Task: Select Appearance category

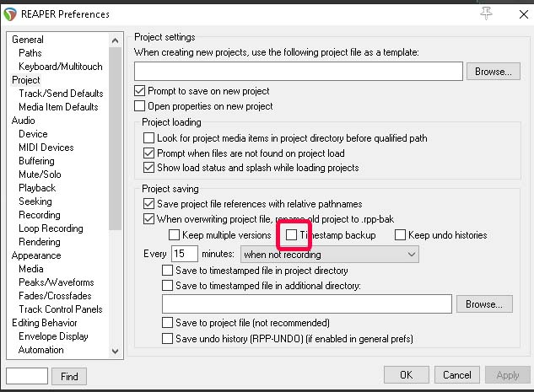Action: pyautogui.click(x=36, y=255)
